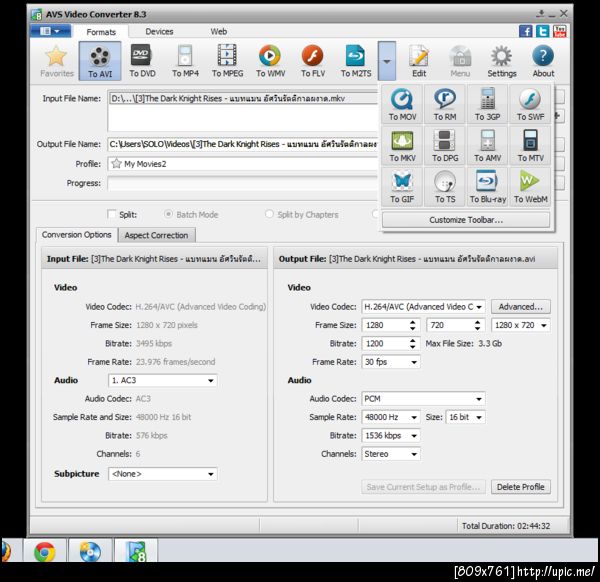This screenshot has height=582, width=600.
Task: Open Google Chrome from the taskbar
Action: pos(45,551)
